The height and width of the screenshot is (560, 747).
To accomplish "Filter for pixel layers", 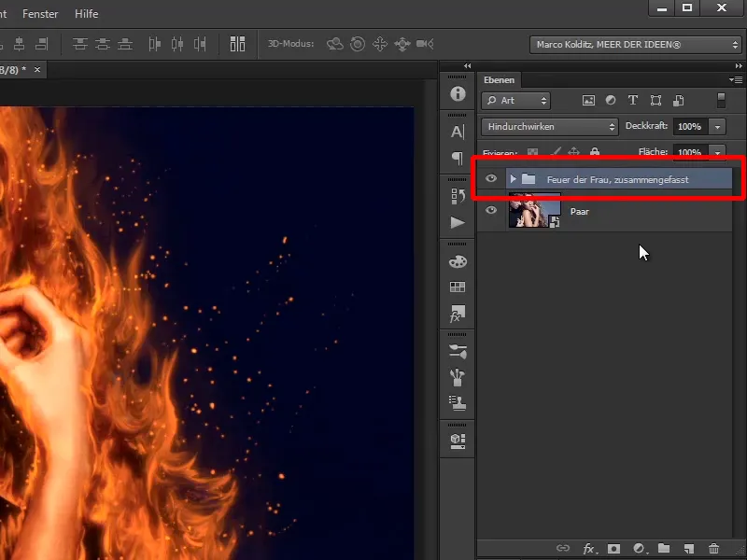I will [x=588, y=100].
